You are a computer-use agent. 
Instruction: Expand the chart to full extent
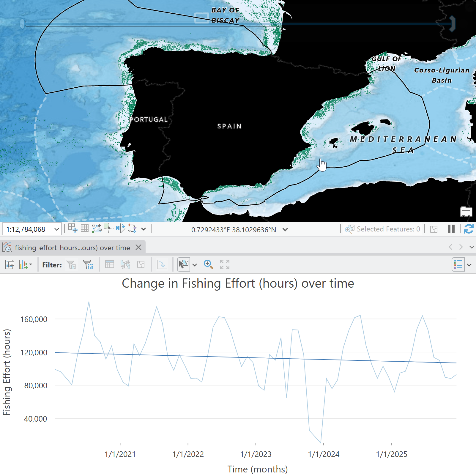(225, 264)
